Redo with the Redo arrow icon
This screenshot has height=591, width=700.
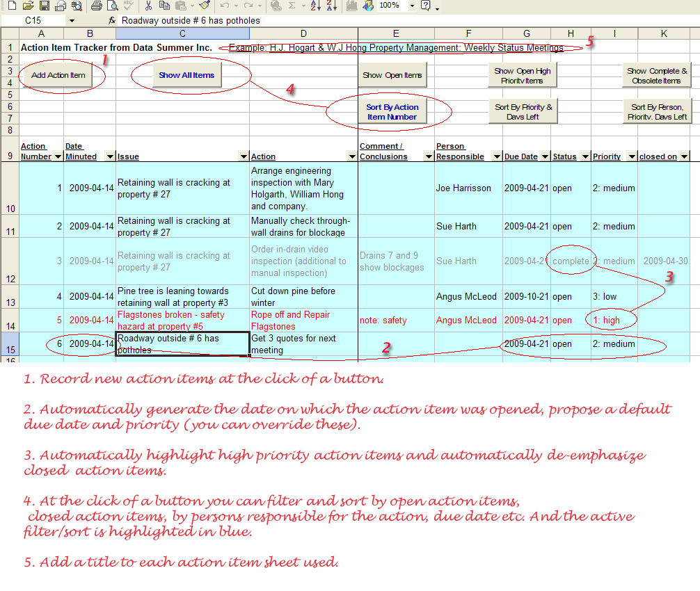[x=248, y=6]
